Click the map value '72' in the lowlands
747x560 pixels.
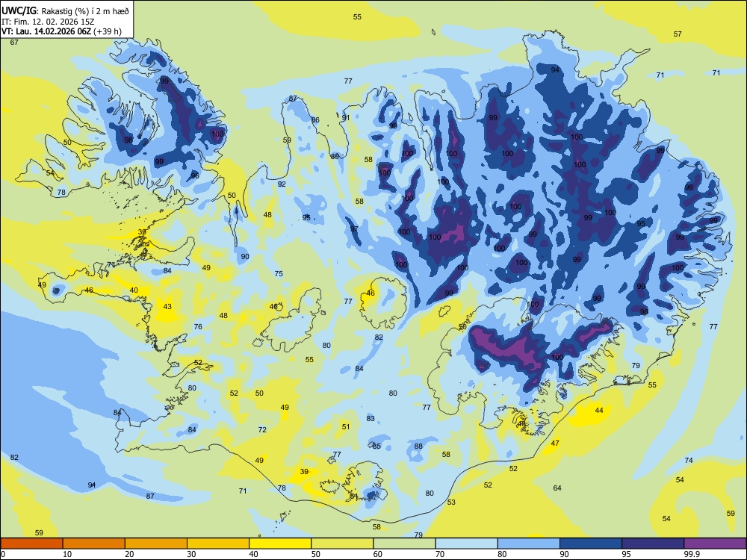262,430
